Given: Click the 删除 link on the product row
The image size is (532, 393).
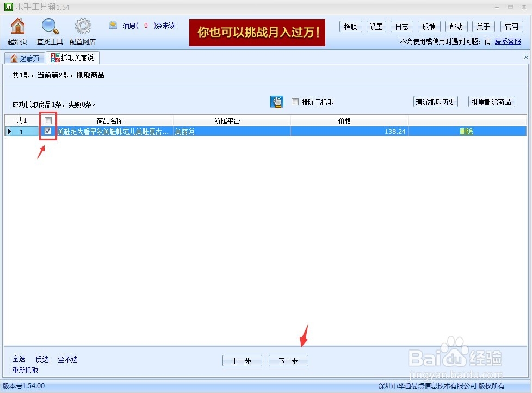Looking at the screenshot, I should 466,131.
